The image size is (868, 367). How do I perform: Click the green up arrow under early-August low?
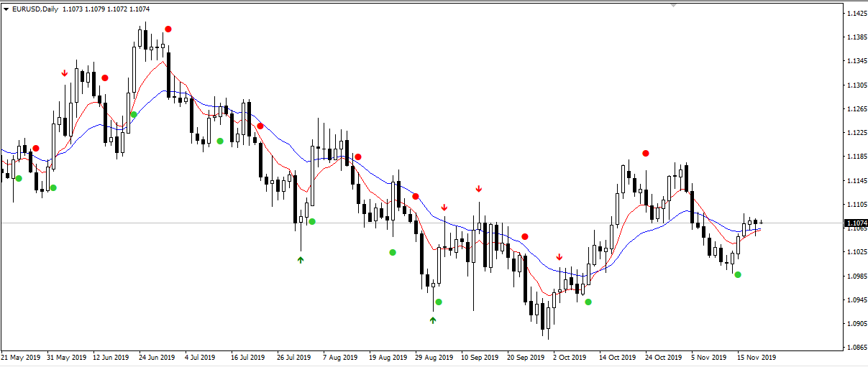[301, 259]
